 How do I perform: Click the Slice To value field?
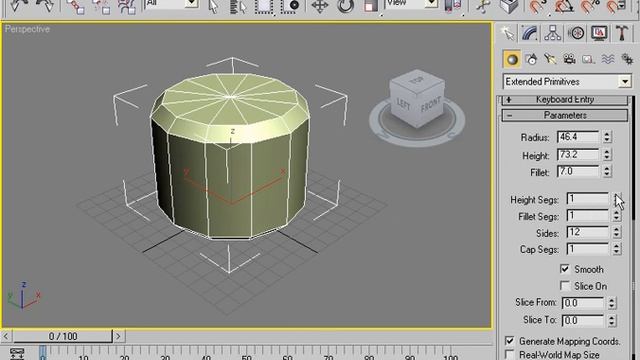pos(582,320)
